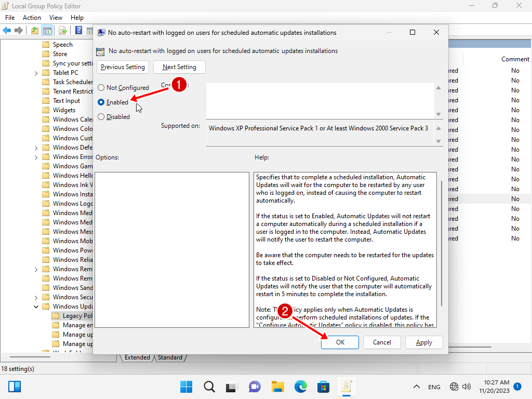Click the Next Setting button
Screen dimensions: 532x399
pos(179,67)
